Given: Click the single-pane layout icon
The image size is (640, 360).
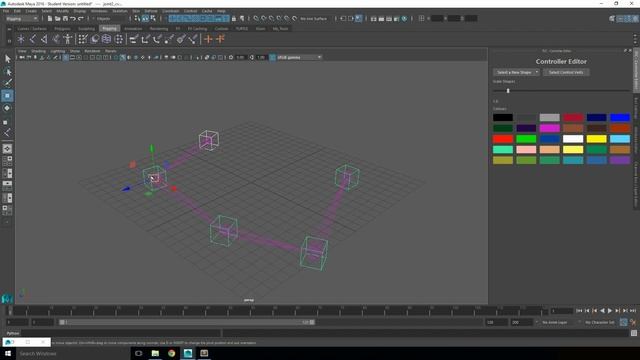Looking at the screenshot, I should click(x=7, y=149).
